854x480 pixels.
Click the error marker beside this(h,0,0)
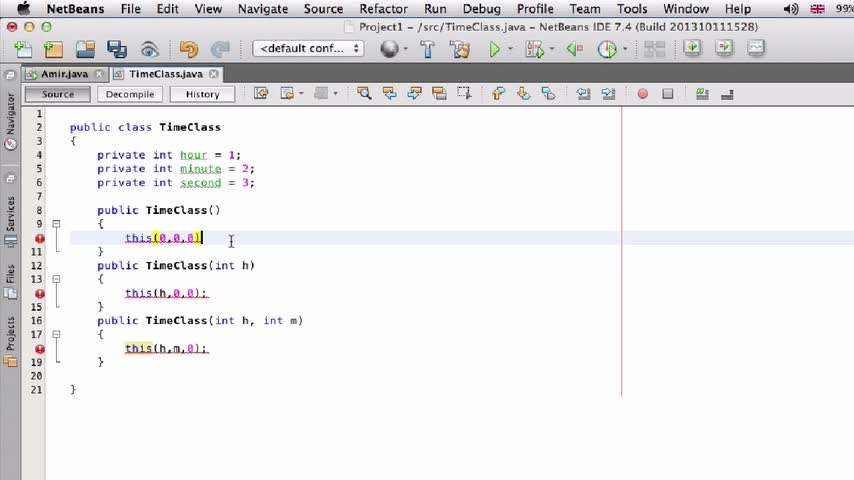[x=40, y=294]
